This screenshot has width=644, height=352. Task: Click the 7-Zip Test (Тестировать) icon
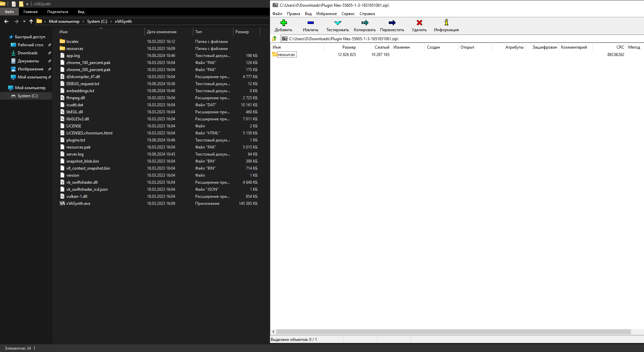pos(338,23)
